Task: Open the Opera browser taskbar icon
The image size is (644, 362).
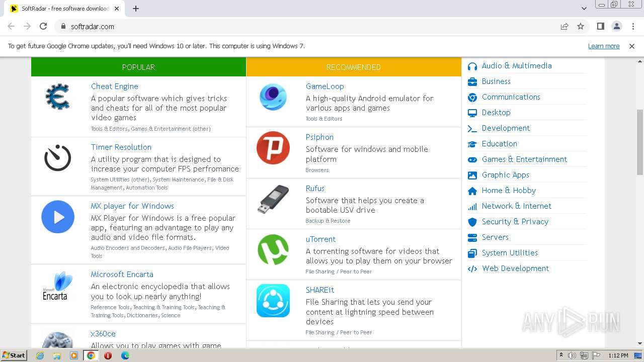Action: (x=108, y=355)
